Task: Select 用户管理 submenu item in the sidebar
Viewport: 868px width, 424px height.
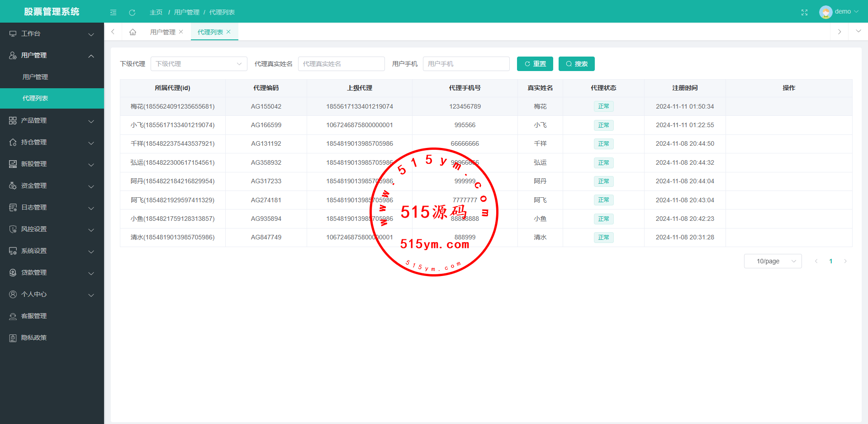Action: tap(35, 77)
